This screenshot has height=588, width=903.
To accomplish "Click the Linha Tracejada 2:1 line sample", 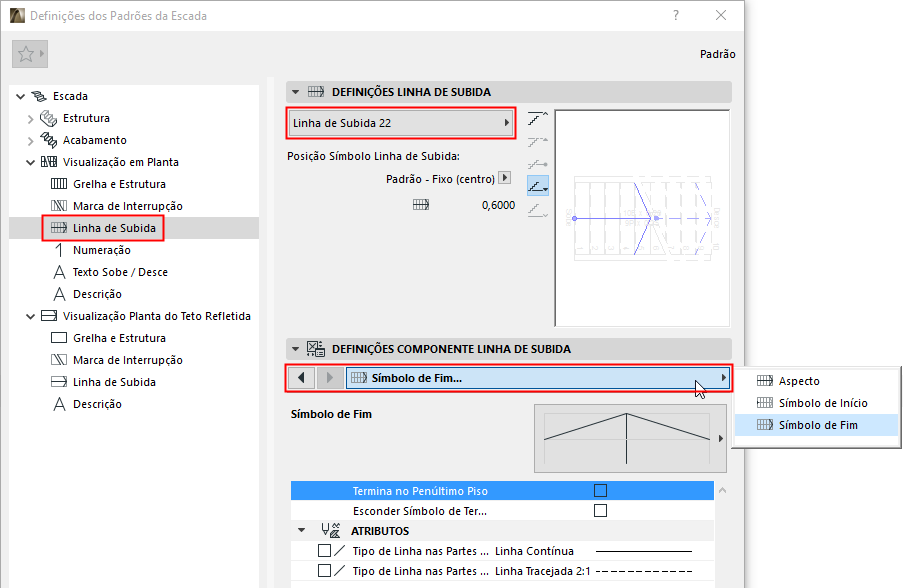I will pyautogui.click(x=643, y=571).
